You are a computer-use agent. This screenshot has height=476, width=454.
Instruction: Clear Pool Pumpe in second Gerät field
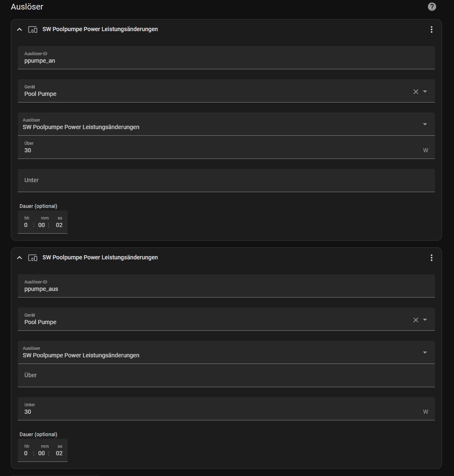[415, 320]
